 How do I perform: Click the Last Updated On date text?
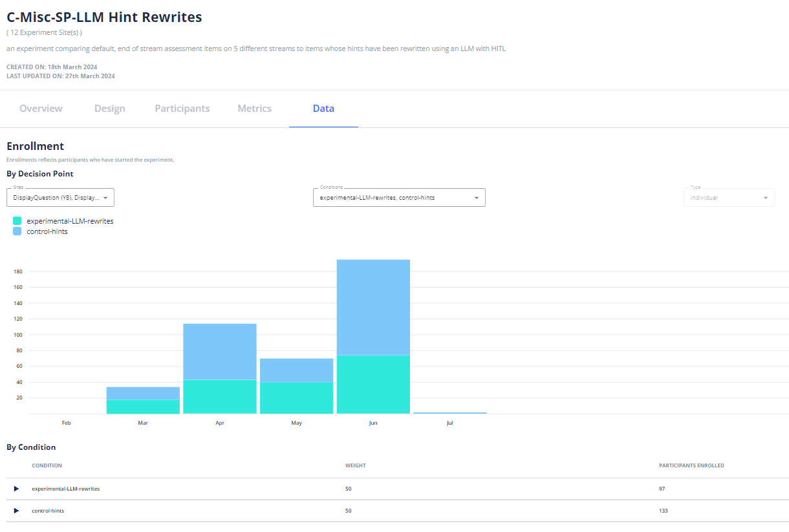tap(61, 76)
